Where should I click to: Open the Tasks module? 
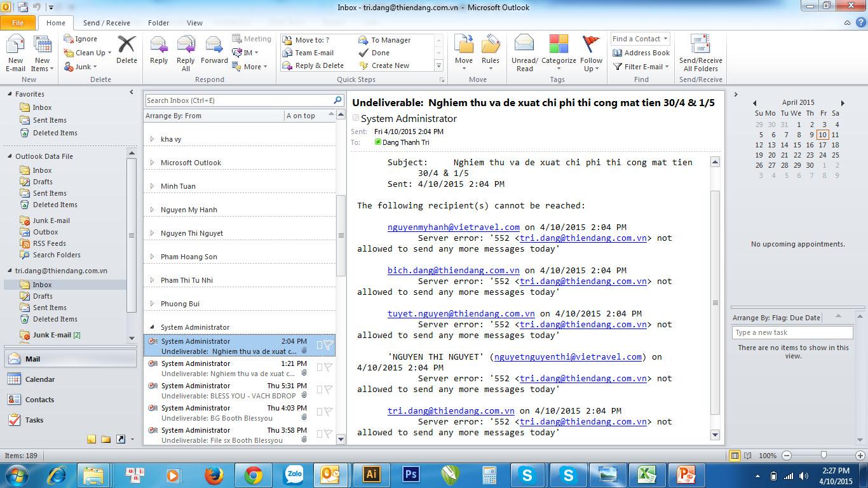tap(70, 420)
